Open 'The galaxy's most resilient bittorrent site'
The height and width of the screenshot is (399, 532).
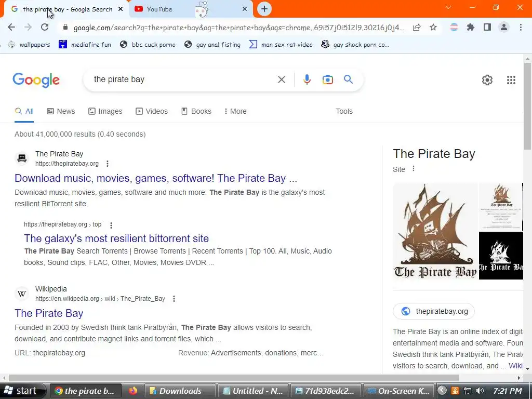click(116, 238)
